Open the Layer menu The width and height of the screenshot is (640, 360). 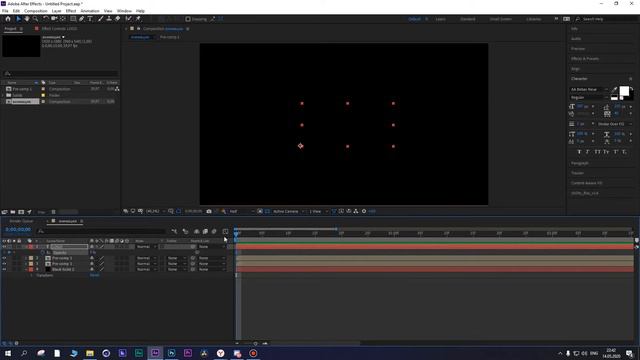tap(56, 11)
